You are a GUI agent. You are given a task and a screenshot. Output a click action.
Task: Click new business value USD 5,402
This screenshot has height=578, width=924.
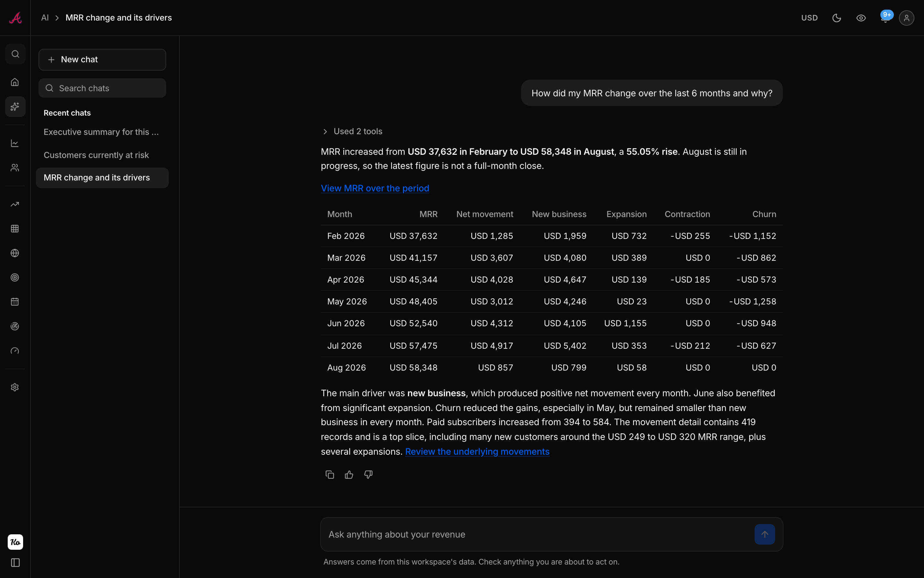(565, 346)
